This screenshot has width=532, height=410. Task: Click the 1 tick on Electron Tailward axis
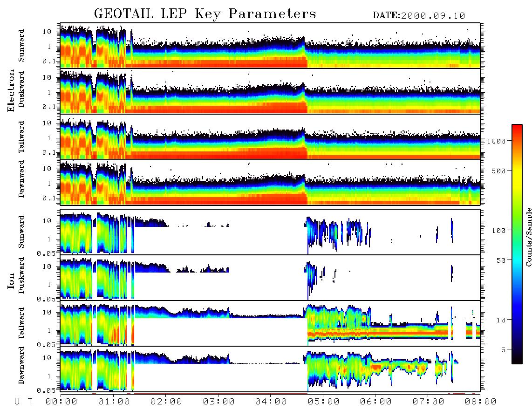[50, 138]
